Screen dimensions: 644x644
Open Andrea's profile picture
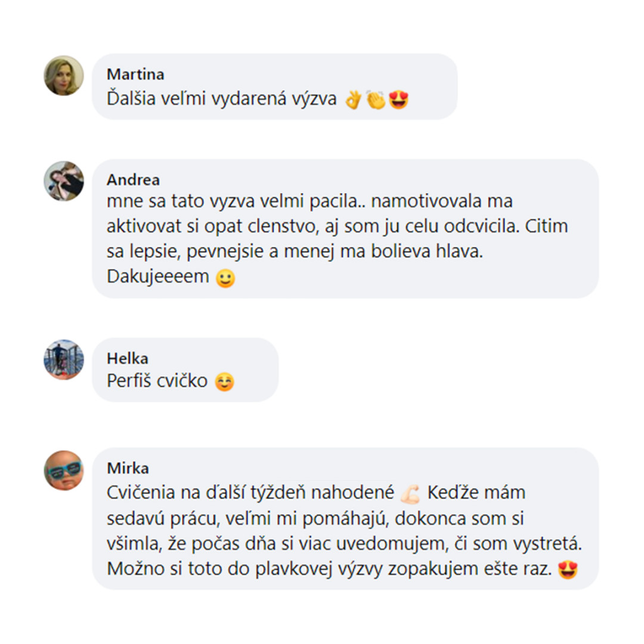tap(64, 181)
